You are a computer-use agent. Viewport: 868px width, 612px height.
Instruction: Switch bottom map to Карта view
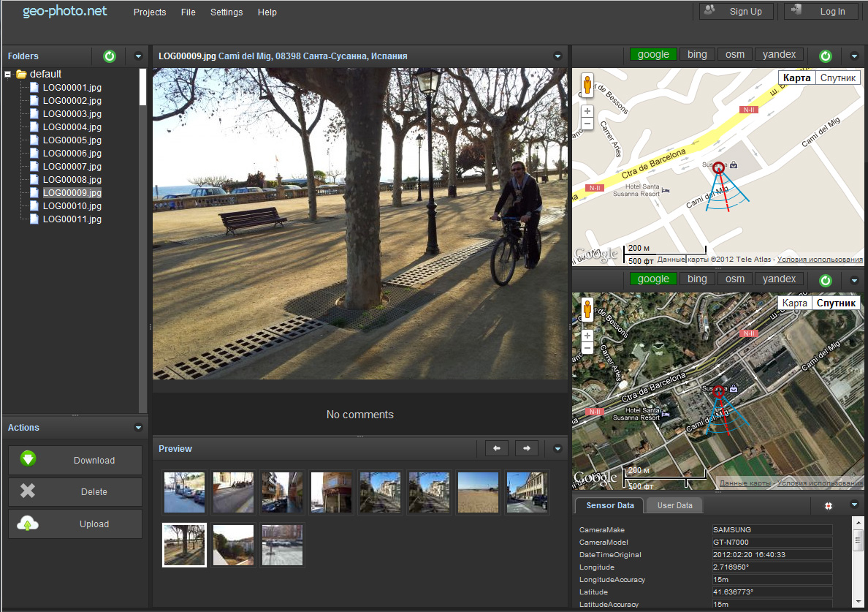pos(794,303)
